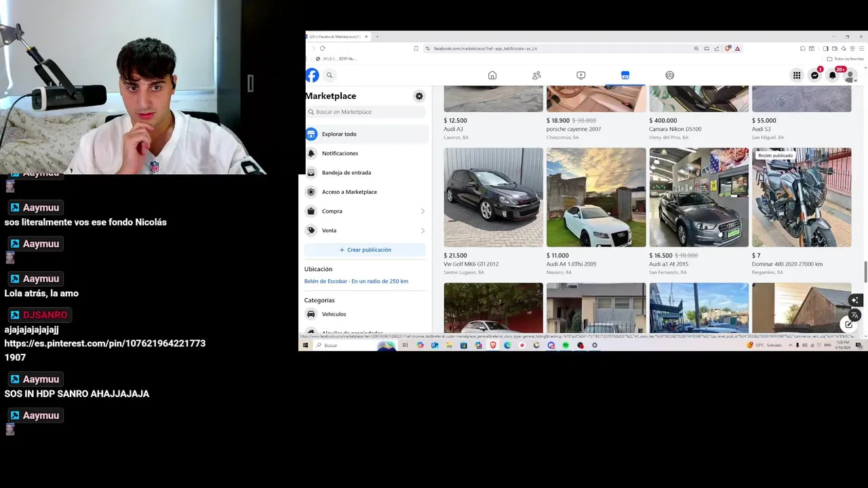Open Brave Rewards triangle icon
Image resolution: width=868 pixels, height=488 pixels.
pos(737,48)
